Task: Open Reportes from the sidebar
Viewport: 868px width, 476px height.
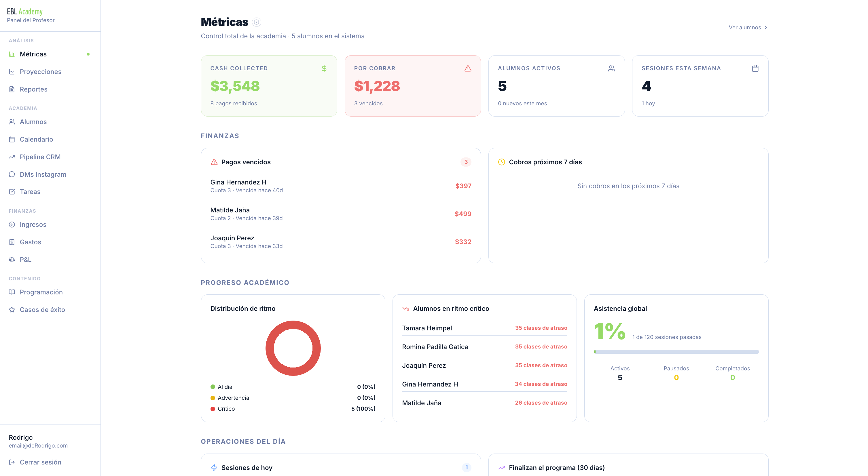Action: 50,89
